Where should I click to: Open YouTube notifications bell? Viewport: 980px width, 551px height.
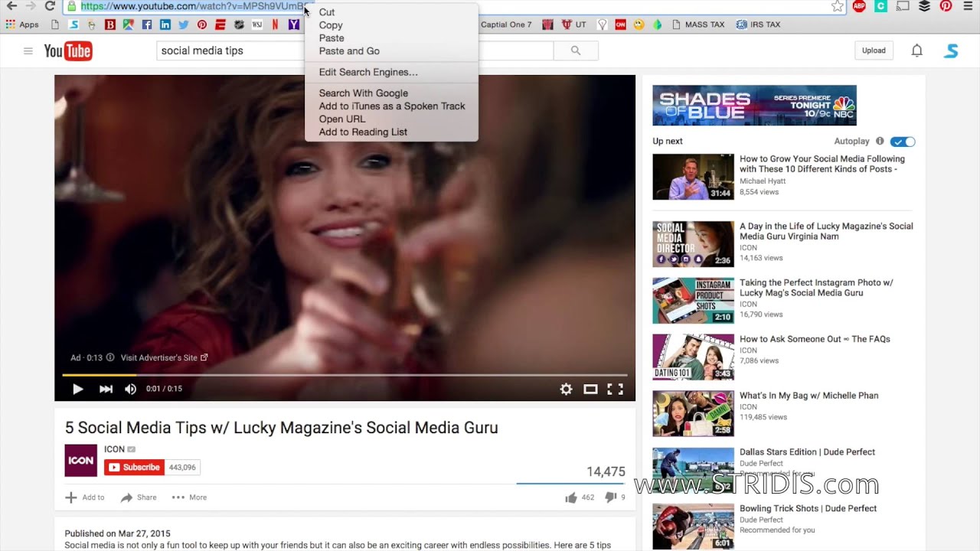(x=916, y=51)
